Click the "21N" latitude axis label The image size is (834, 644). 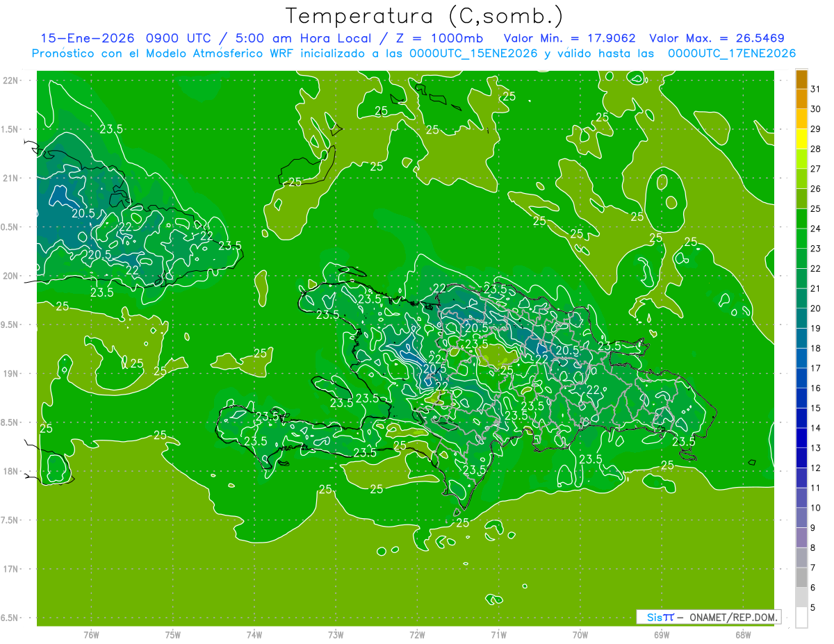10,179
